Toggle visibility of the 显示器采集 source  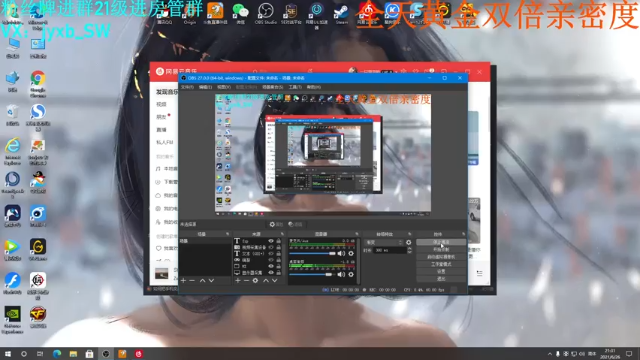271,272
